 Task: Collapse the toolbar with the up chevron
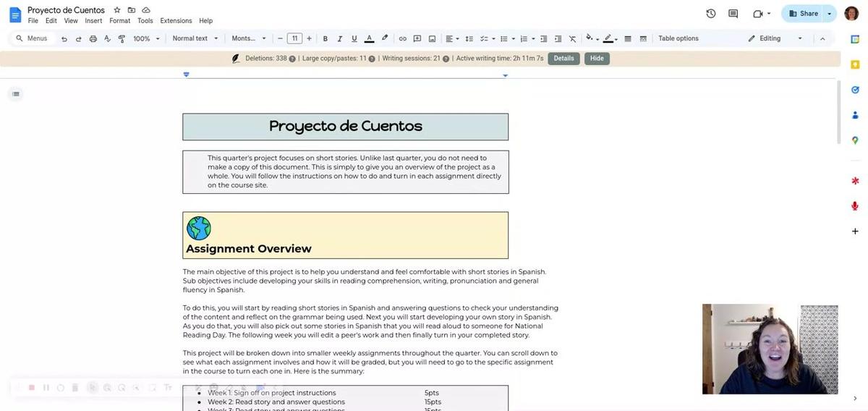[822, 39]
